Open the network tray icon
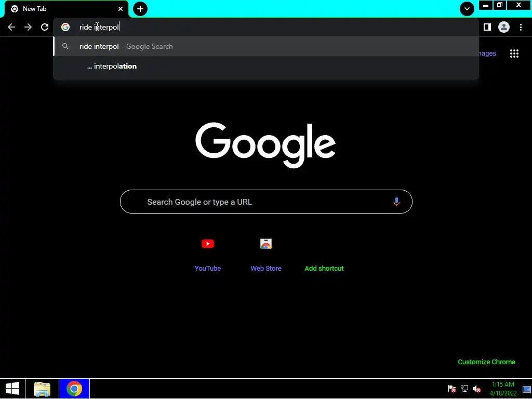The height and width of the screenshot is (399, 532). tap(464, 389)
